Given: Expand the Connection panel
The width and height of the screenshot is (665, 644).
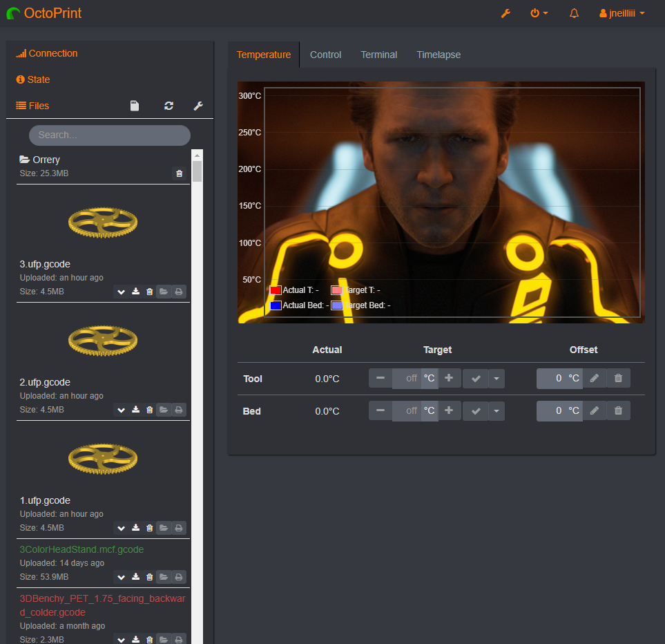Looking at the screenshot, I should click(x=47, y=53).
